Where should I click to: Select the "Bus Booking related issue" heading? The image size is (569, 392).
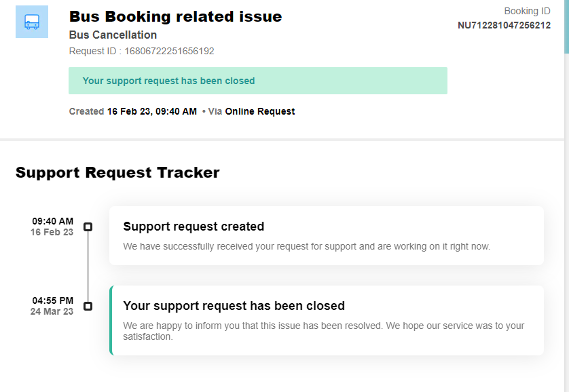175,16
